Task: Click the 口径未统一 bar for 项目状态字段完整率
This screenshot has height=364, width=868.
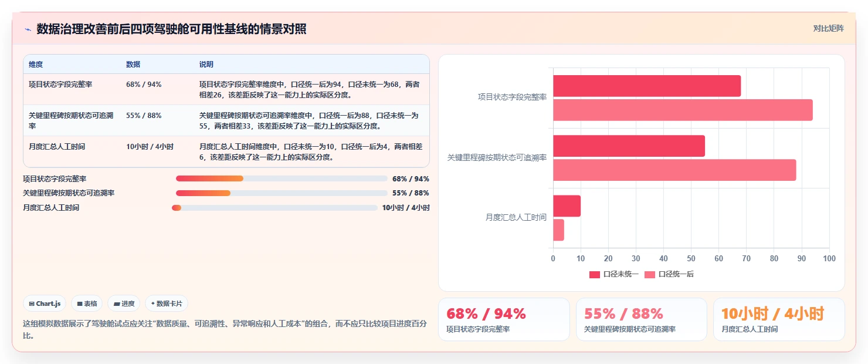Action: (x=647, y=86)
